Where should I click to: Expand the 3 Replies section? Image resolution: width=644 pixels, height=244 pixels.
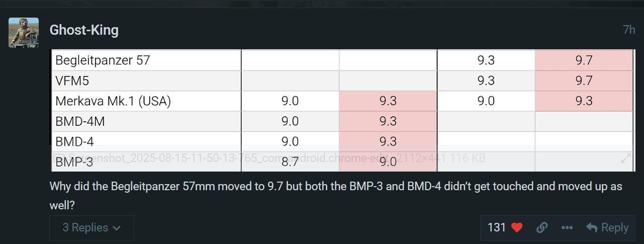click(x=91, y=228)
